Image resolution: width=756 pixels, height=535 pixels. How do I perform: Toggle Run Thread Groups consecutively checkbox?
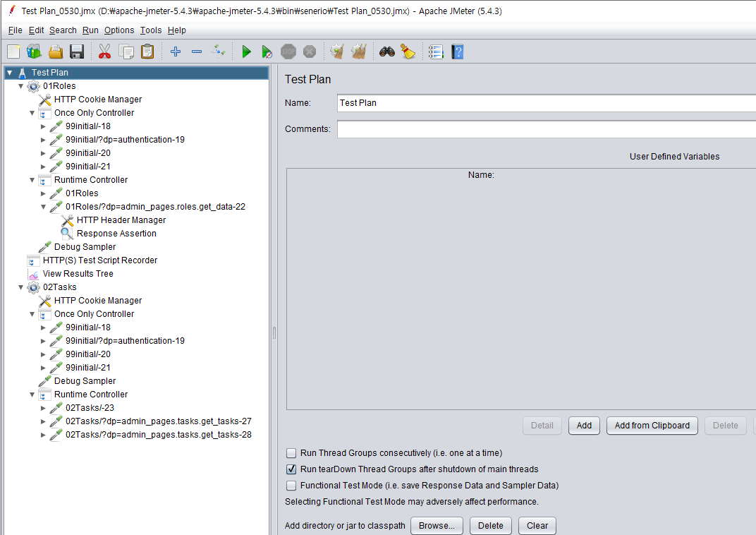[291, 453]
